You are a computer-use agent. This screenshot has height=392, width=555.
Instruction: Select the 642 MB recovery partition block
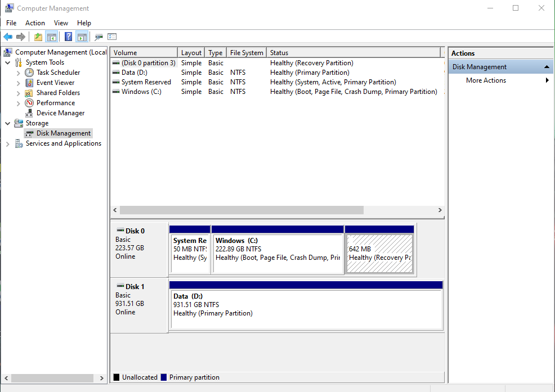[x=379, y=250]
